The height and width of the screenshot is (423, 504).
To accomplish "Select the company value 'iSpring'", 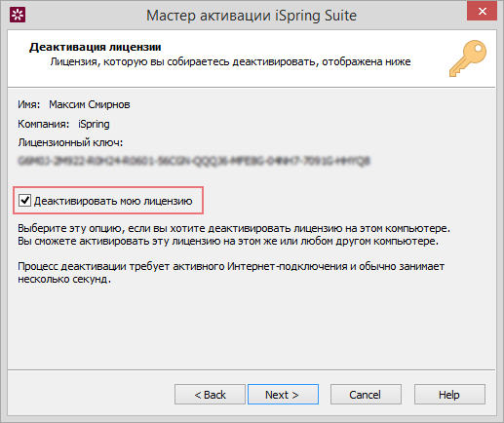I will 94,124.
